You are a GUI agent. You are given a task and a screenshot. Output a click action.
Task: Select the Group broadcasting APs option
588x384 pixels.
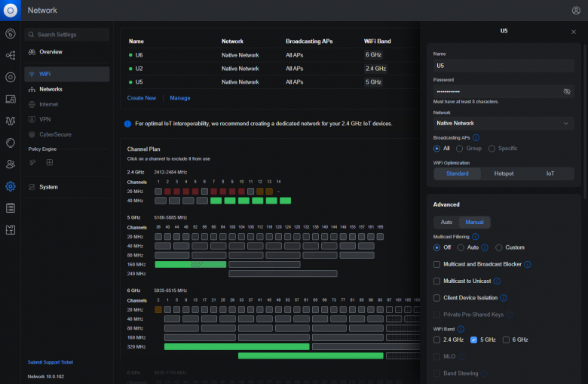tap(459, 149)
